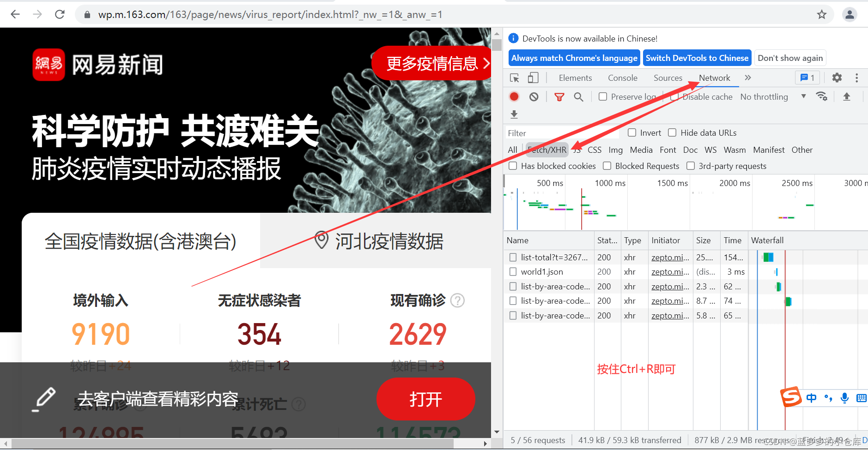
Task: Filter requests by Font type
Action: 668,150
